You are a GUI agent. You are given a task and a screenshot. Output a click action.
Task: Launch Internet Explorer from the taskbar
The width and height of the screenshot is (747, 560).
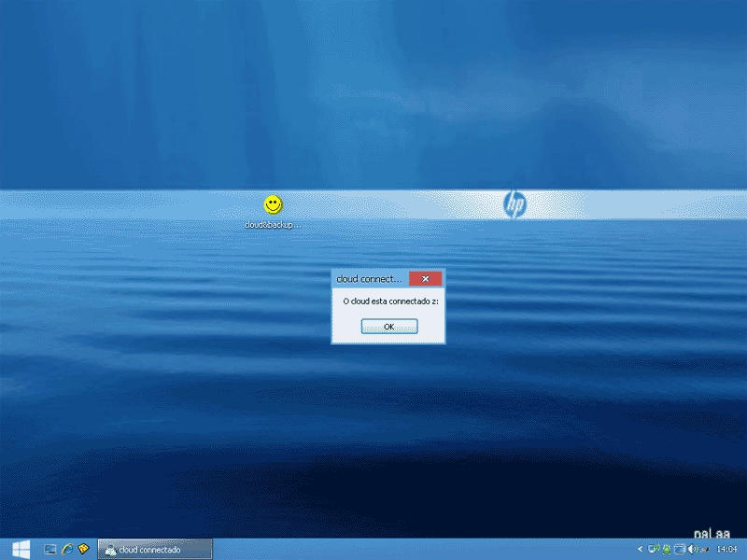pos(66,550)
